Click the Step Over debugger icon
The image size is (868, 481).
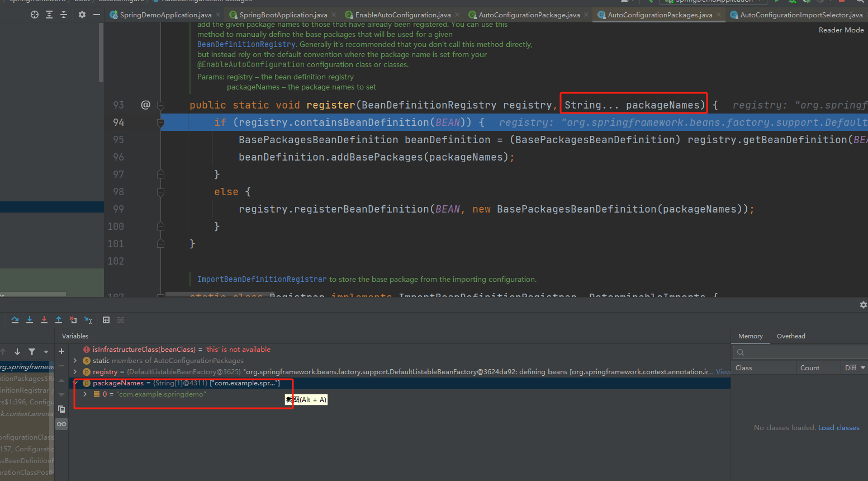point(15,320)
